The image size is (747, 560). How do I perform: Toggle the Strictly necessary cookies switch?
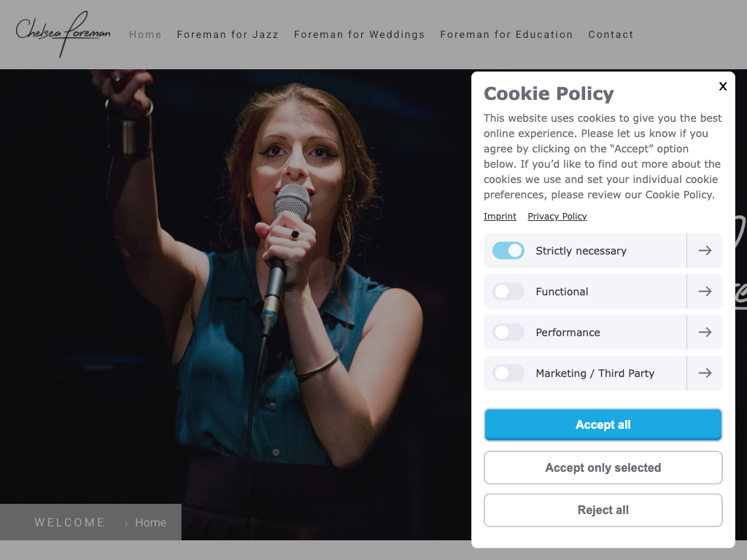[508, 251]
